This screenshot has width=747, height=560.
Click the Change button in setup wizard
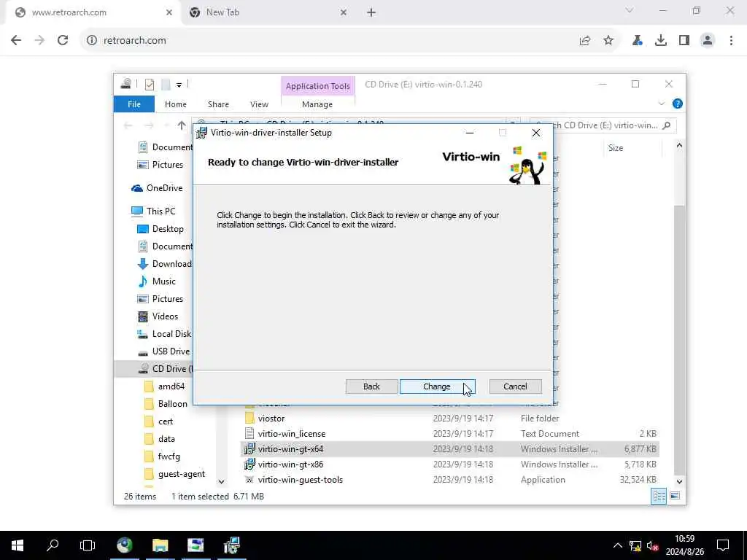(x=437, y=386)
